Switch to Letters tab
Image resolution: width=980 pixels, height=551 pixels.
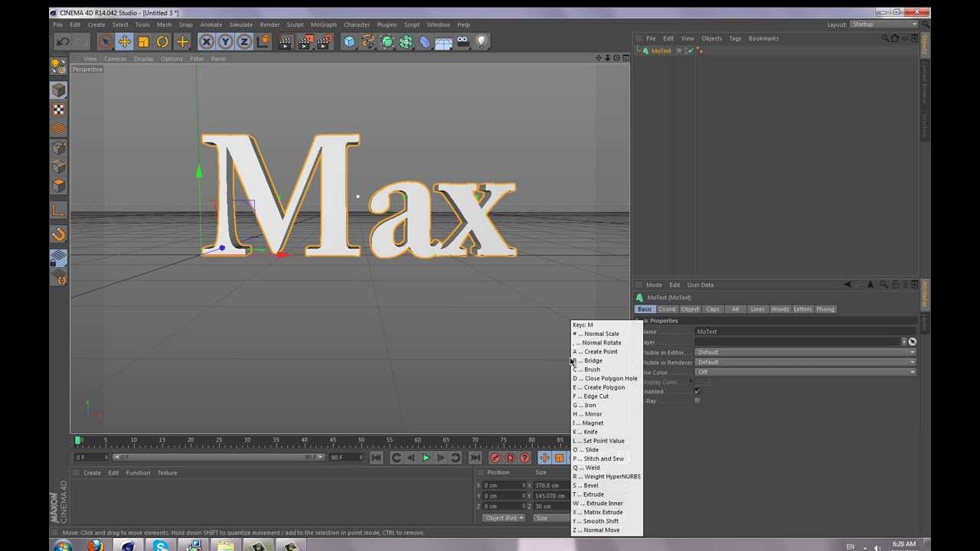(802, 309)
